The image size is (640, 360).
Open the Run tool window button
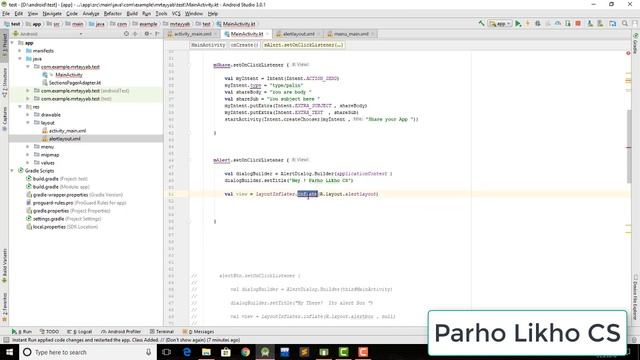(22, 331)
